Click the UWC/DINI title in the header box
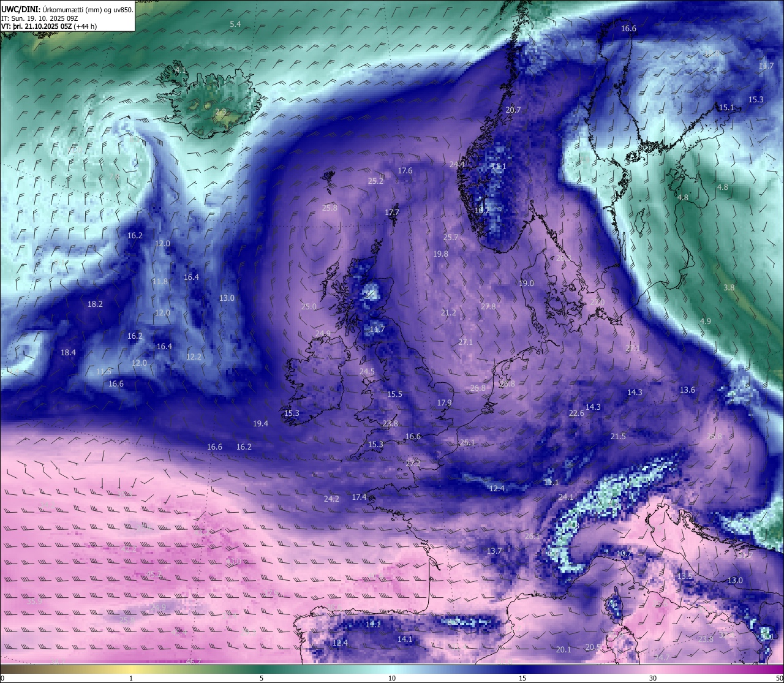 click(x=21, y=9)
